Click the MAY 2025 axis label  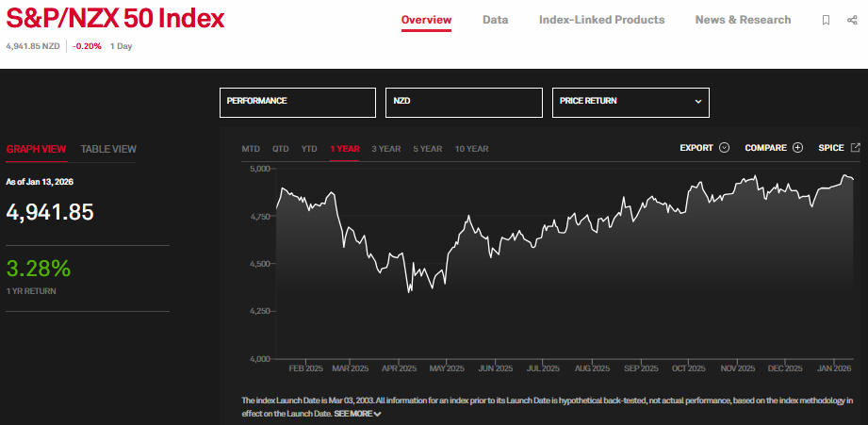click(x=447, y=368)
